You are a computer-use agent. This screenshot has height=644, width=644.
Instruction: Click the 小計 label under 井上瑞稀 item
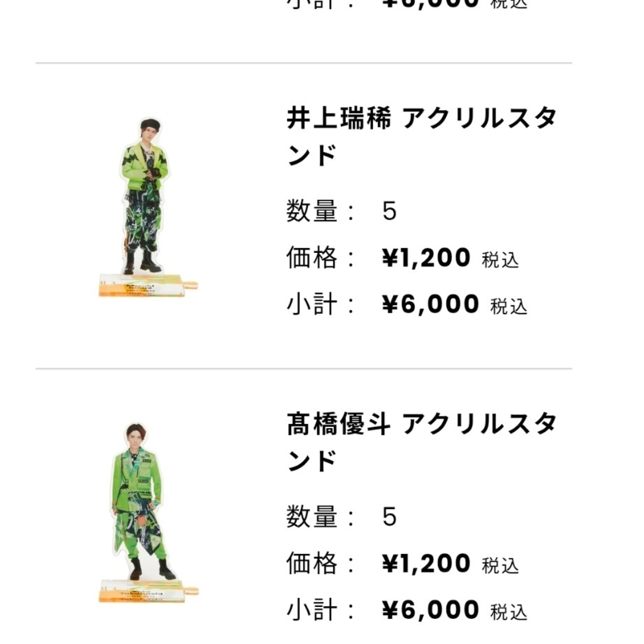coord(312,305)
